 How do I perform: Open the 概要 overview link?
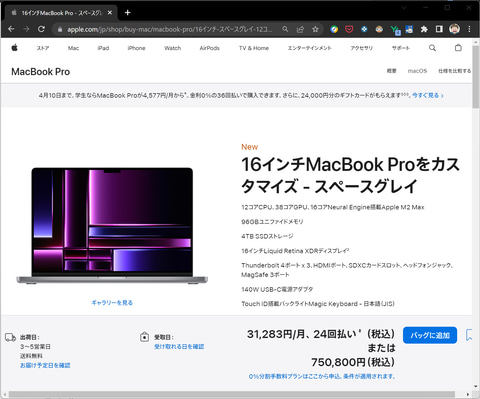point(391,71)
